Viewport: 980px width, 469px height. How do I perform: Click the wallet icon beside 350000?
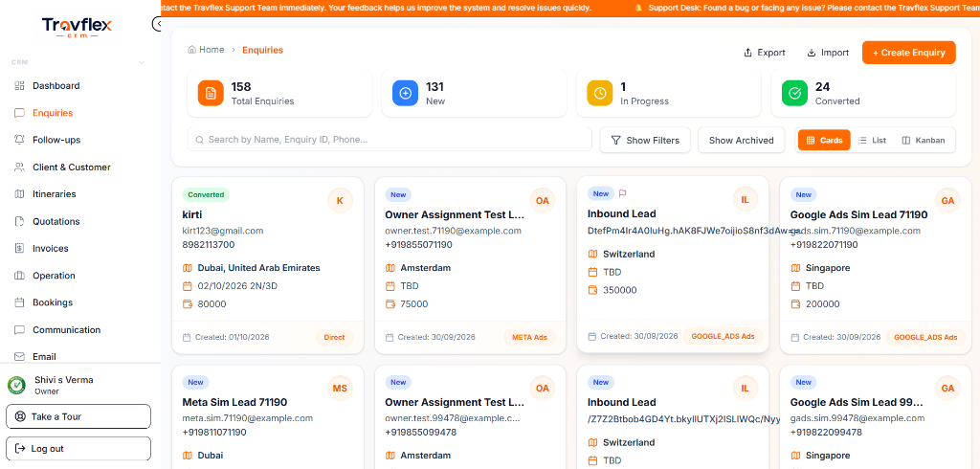click(x=593, y=290)
